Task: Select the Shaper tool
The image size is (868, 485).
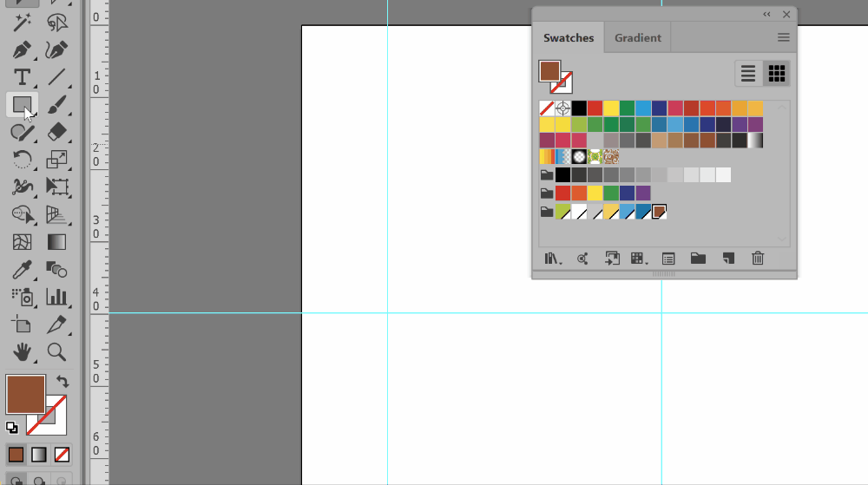Action: [23, 132]
